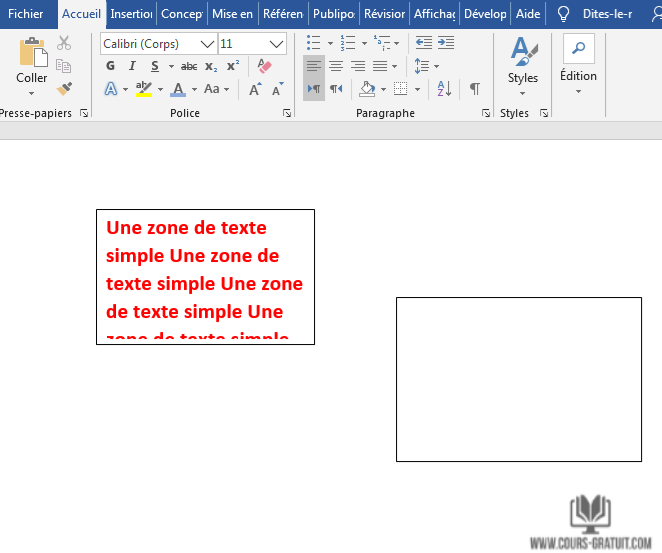Apply subscript formatting

211,66
